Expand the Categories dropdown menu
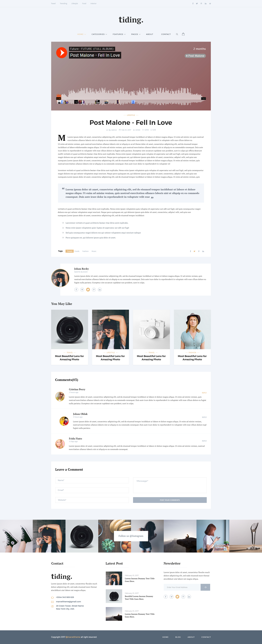 pyautogui.click(x=99, y=34)
